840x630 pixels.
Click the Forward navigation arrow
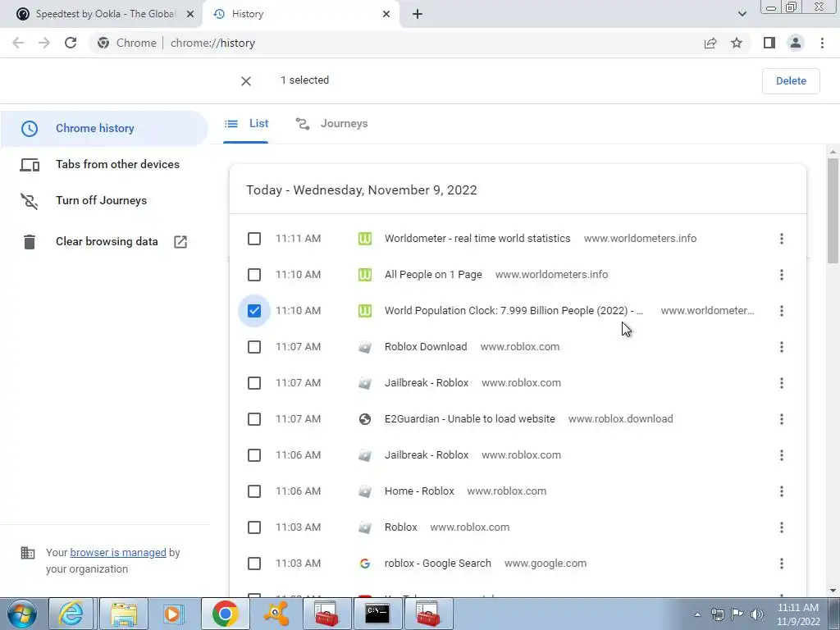click(x=44, y=43)
